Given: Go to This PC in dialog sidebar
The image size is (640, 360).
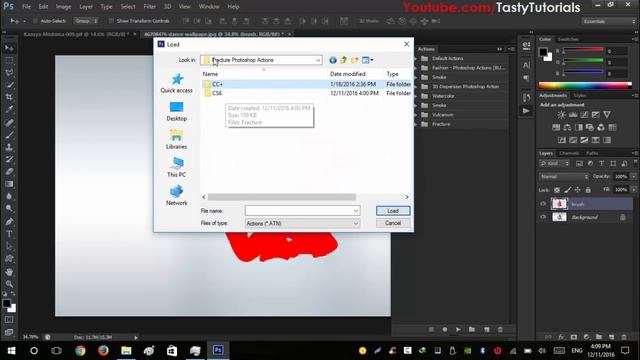Looking at the screenshot, I should (x=176, y=167).
